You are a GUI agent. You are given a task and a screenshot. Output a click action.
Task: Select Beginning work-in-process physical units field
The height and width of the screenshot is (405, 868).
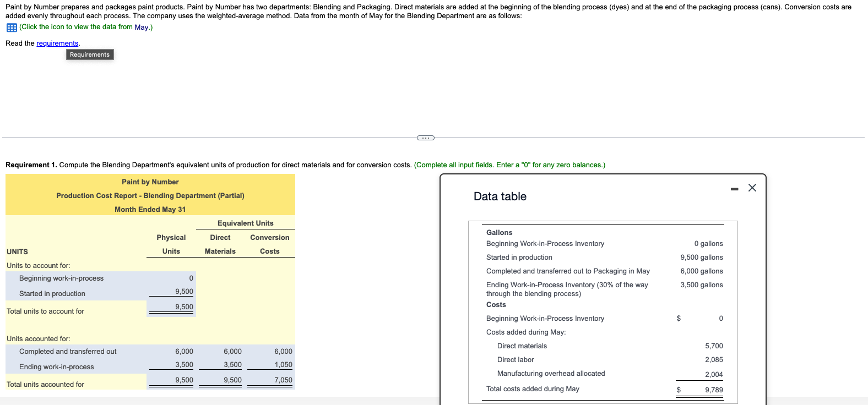point(171,278)
